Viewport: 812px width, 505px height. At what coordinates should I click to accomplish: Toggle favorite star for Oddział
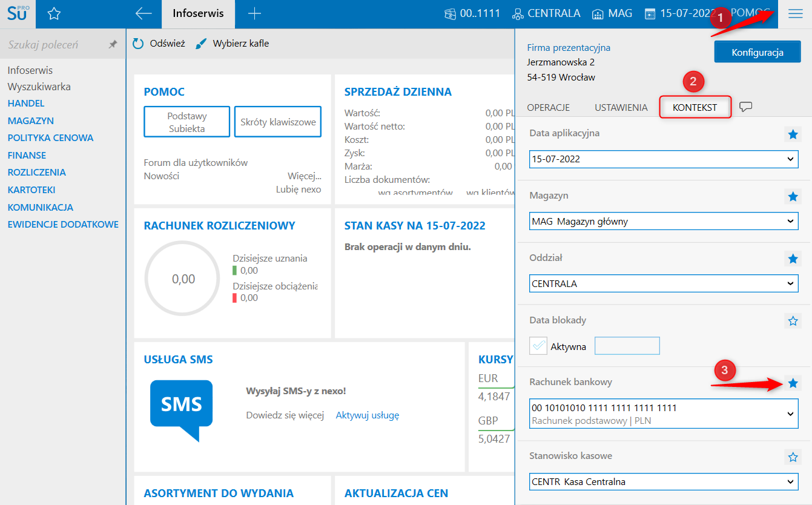click(793, 259)
